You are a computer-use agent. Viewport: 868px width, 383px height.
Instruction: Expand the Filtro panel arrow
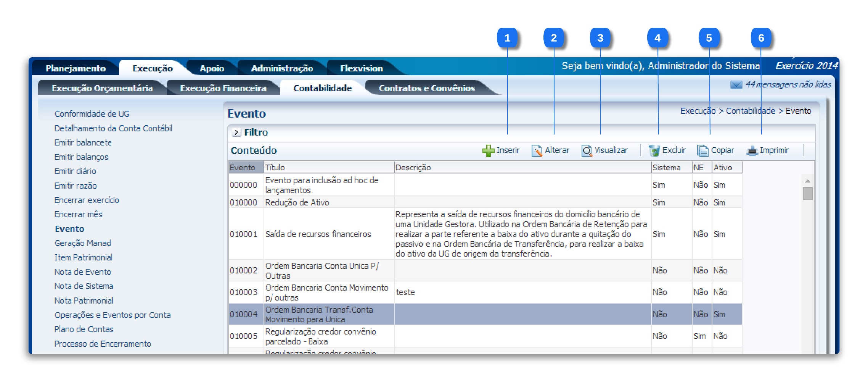coord(237,133)
